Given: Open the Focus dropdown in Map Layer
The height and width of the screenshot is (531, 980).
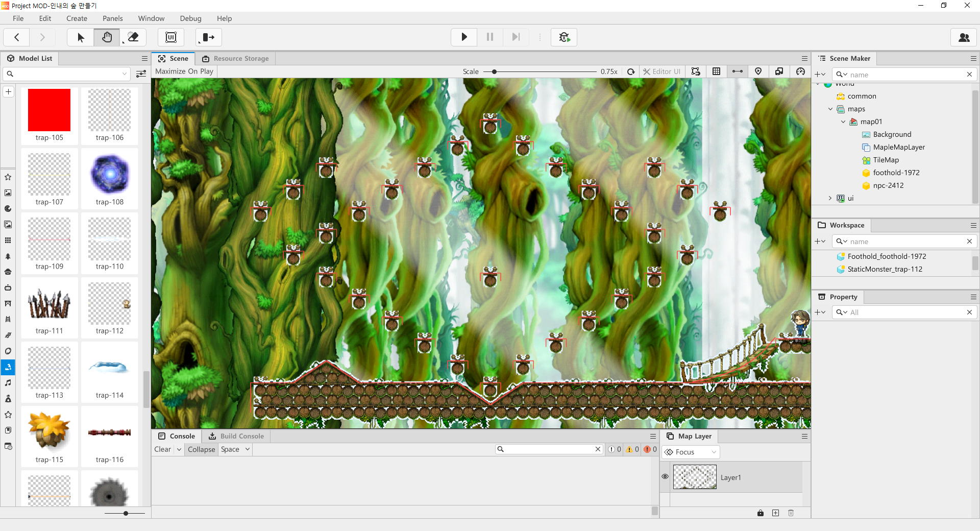Looking at the screenshot, I should pos(691,452).
